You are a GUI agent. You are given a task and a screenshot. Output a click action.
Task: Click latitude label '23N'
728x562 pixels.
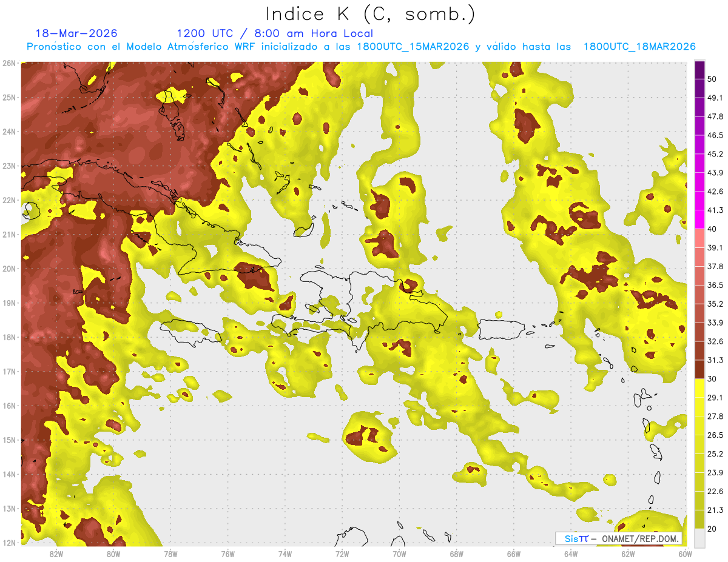[x=9, y=166]
